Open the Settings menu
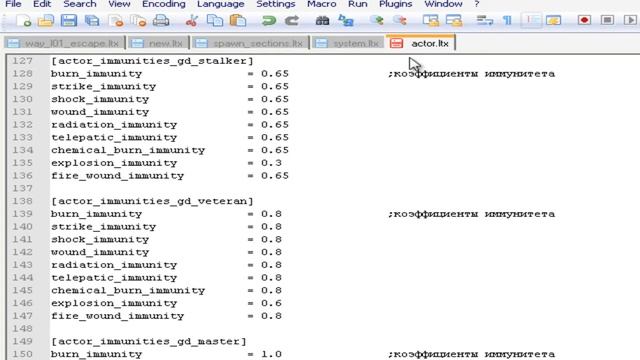 [x=276, y=4]
